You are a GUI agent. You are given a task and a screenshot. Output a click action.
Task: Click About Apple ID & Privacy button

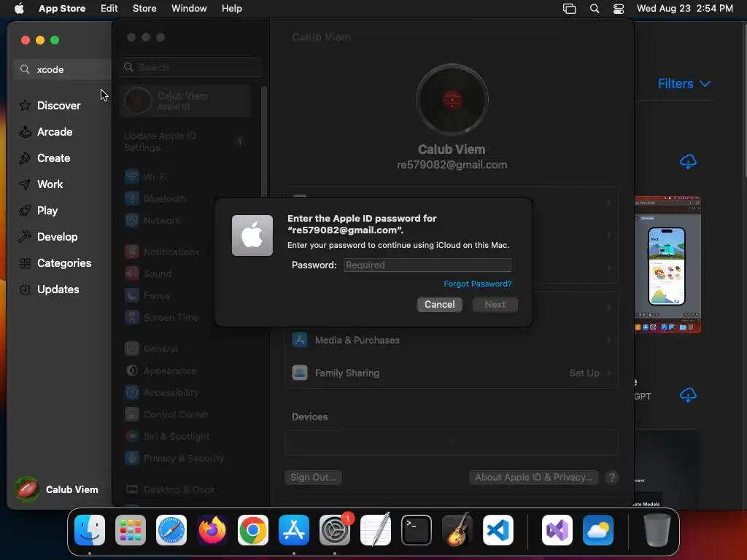533,477
